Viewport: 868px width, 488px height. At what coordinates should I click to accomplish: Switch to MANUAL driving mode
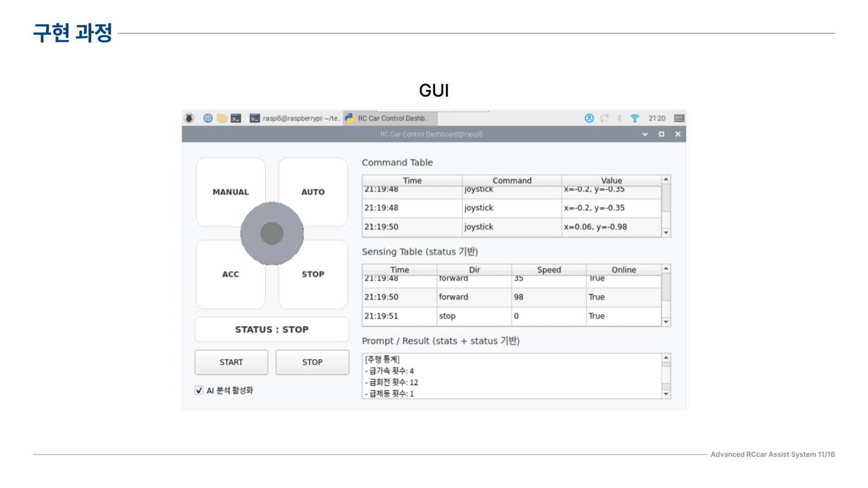click(x=231, y=192)
